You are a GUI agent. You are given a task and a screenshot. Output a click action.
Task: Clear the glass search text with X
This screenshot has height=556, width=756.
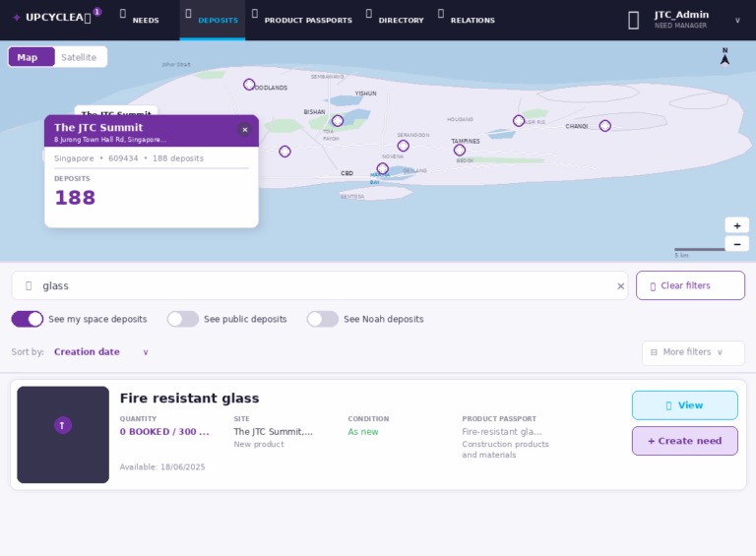620,286
